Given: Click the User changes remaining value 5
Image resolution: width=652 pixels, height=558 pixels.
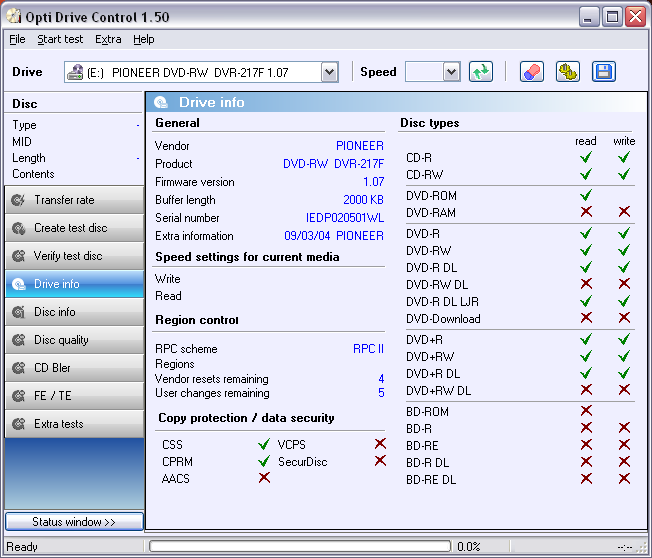Looking at the screenshot, I should click(381, 393).
